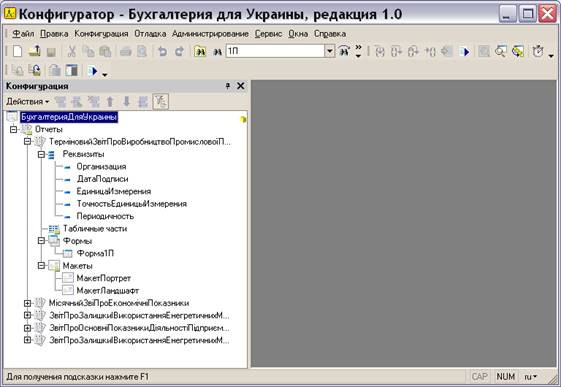Open the Отладка menu
This screenshot has height=387, width=561.
tap(150, 34)
